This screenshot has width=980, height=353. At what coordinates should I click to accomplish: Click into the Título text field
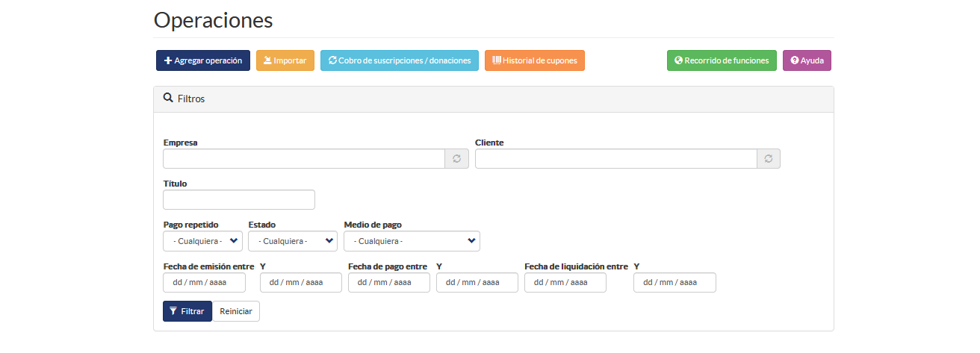[239, 200]
